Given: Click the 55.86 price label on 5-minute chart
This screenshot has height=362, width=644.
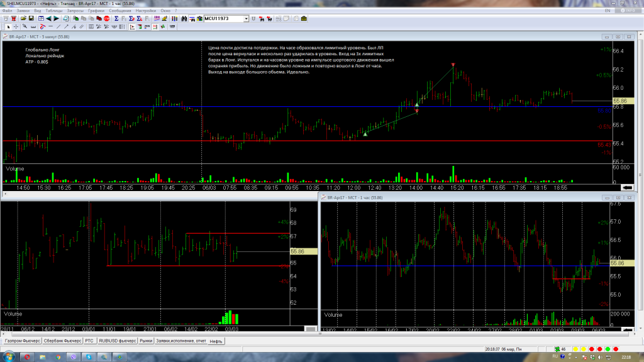Looking at the screenshot, I should coord(623,101).
